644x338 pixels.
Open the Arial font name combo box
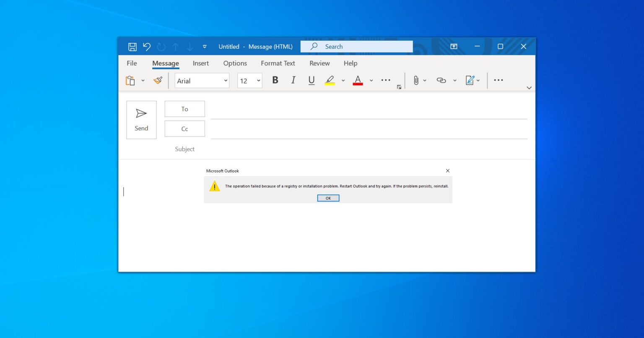coord(202,81)
